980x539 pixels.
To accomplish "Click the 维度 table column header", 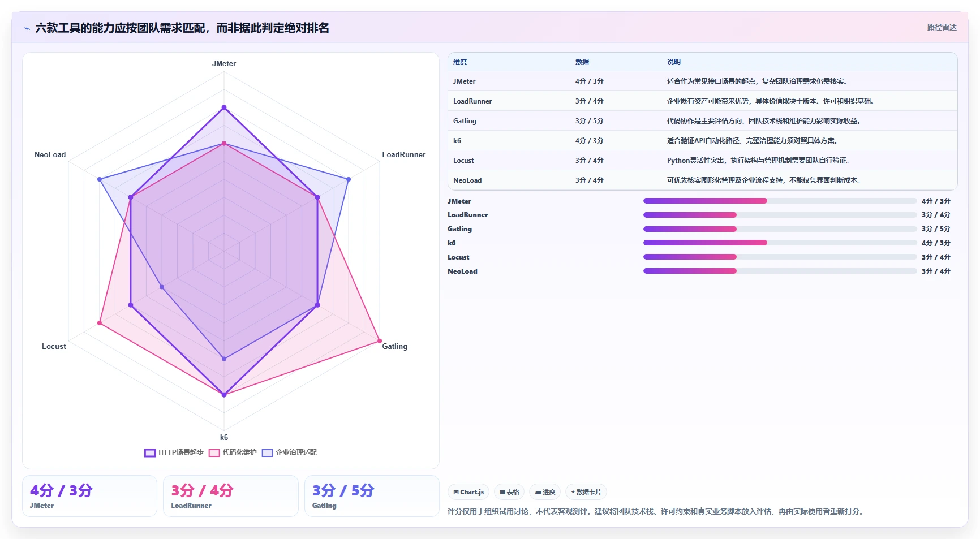I will pos(460,62).
